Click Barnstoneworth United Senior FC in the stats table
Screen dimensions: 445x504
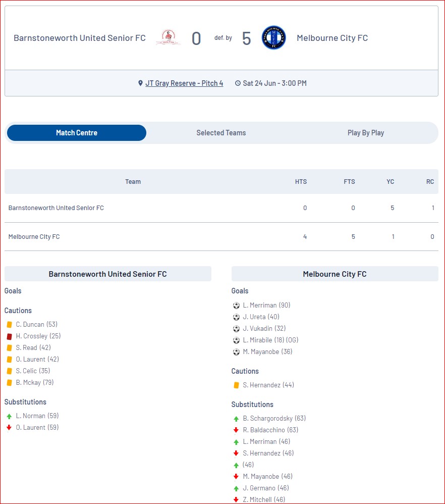point(56,208)
